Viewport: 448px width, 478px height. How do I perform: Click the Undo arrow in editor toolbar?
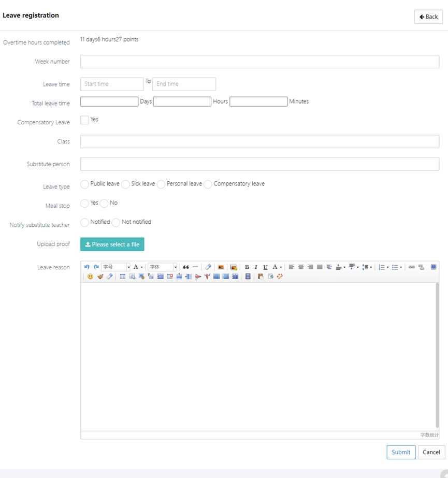click(87, 267)
